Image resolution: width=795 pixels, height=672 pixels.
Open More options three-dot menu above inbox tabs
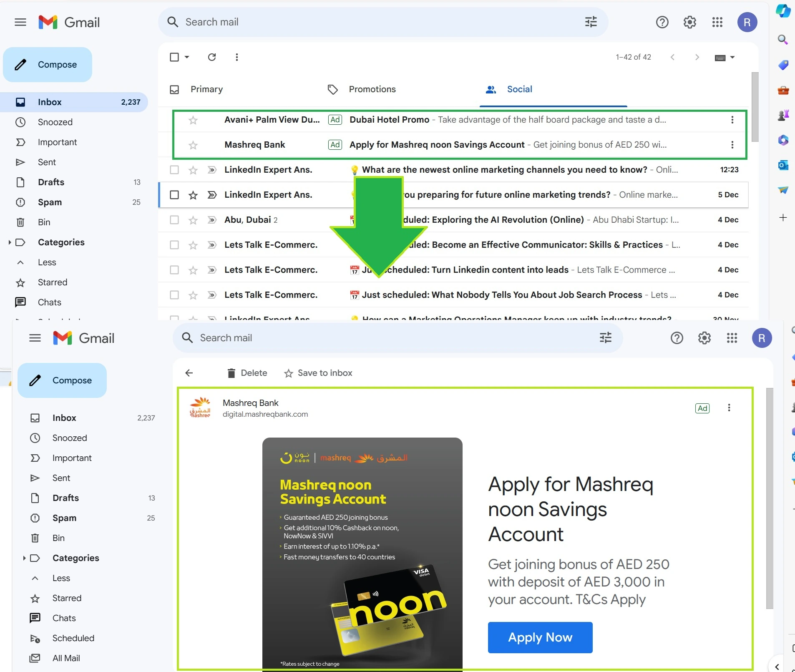236,57
